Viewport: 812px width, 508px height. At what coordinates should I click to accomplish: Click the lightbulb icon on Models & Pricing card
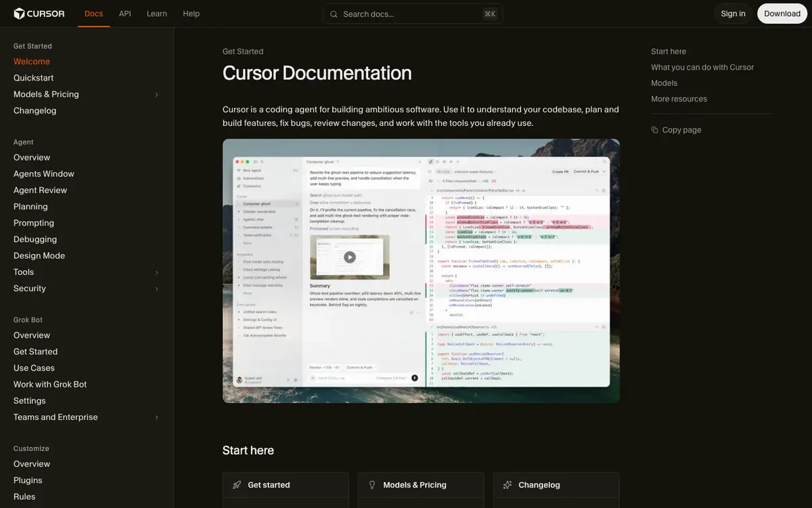tap(372, 485)
